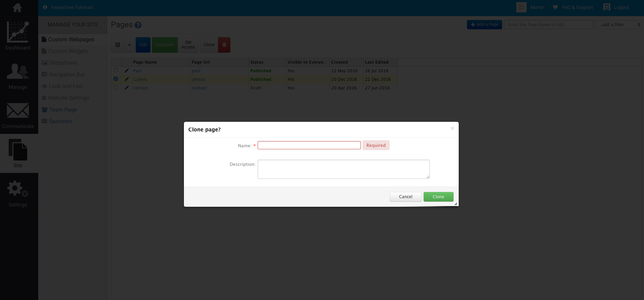Uncheck the Gallery page checkbox

point(116,79)
